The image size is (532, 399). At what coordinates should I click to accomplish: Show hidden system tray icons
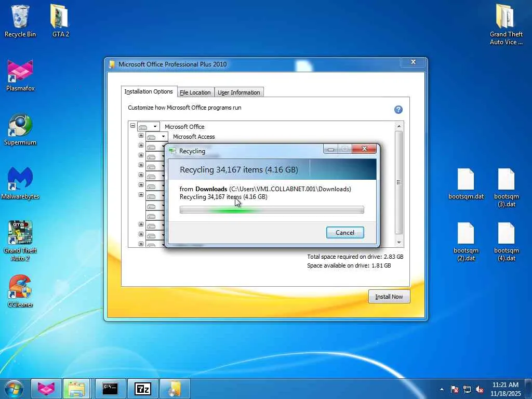click(x=442, y=389)
